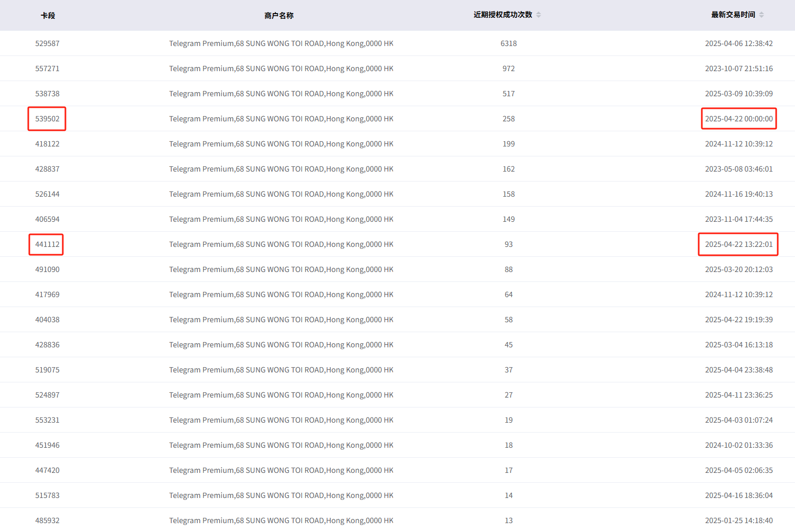795x532 pixels.
Task: Select card segment 529587
Action: (47, 43)
